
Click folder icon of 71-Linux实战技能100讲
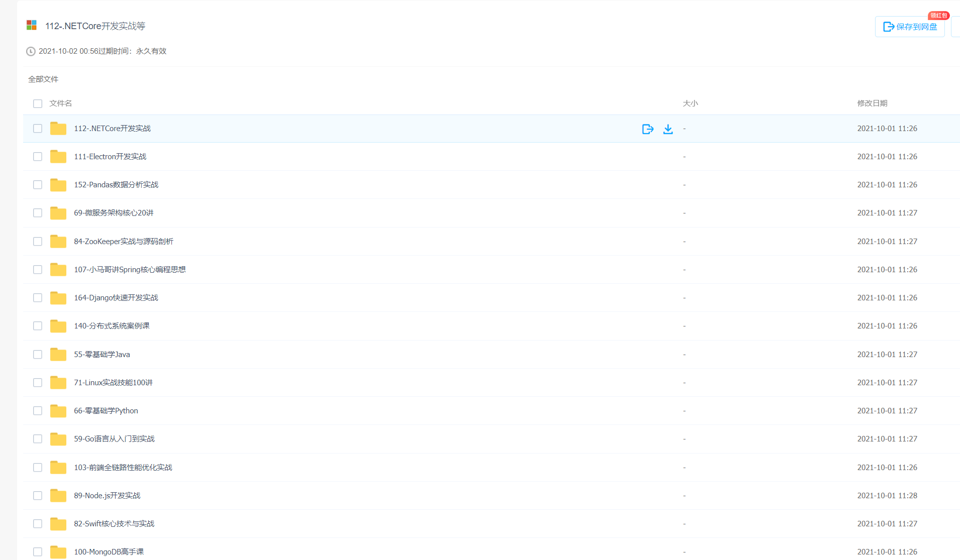58,383
